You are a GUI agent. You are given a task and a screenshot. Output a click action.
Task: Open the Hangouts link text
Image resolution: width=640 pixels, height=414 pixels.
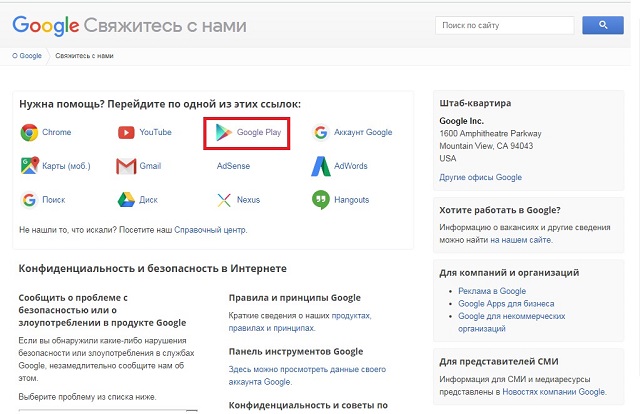[351, 200]
